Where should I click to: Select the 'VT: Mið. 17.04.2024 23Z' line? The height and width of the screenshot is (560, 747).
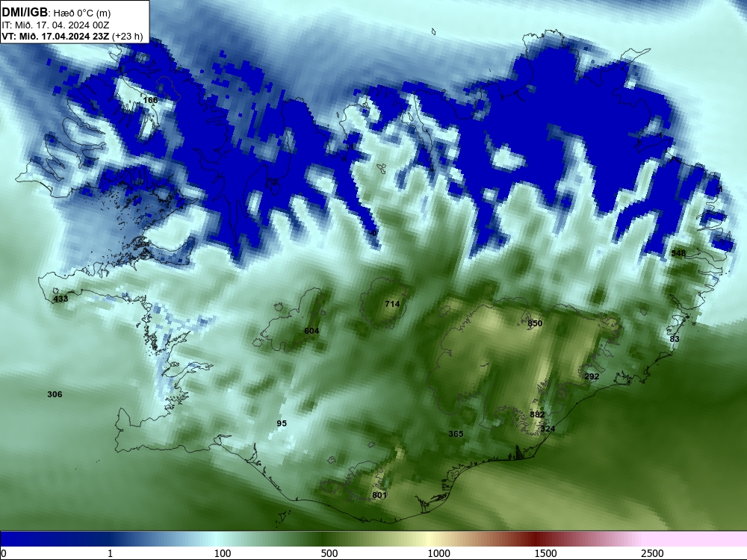(56, 37)
